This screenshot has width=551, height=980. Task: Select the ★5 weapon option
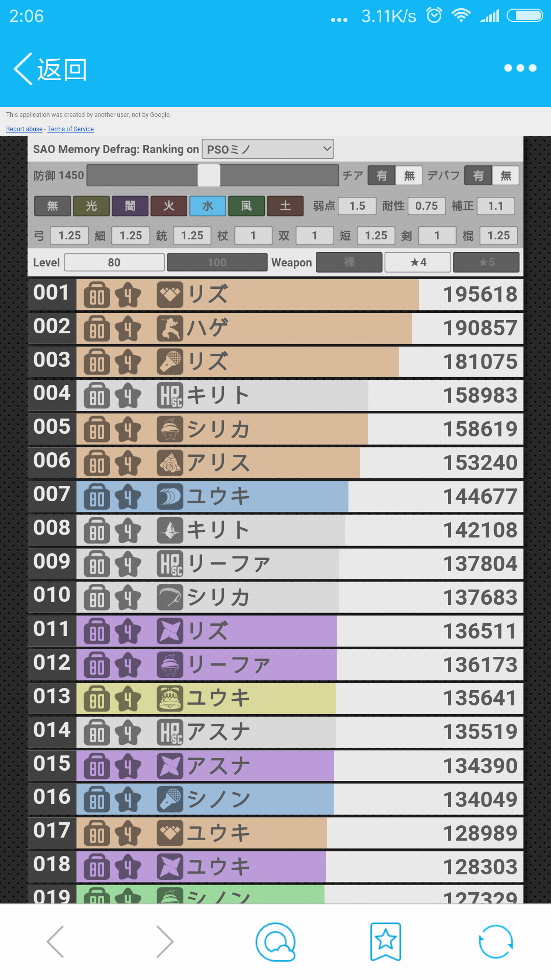[487, 262]
